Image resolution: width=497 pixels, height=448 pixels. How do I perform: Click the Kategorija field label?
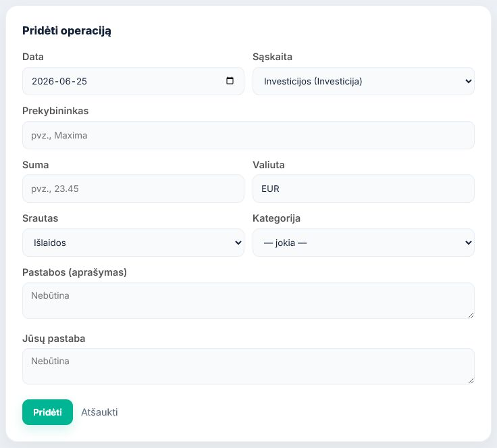276,218
